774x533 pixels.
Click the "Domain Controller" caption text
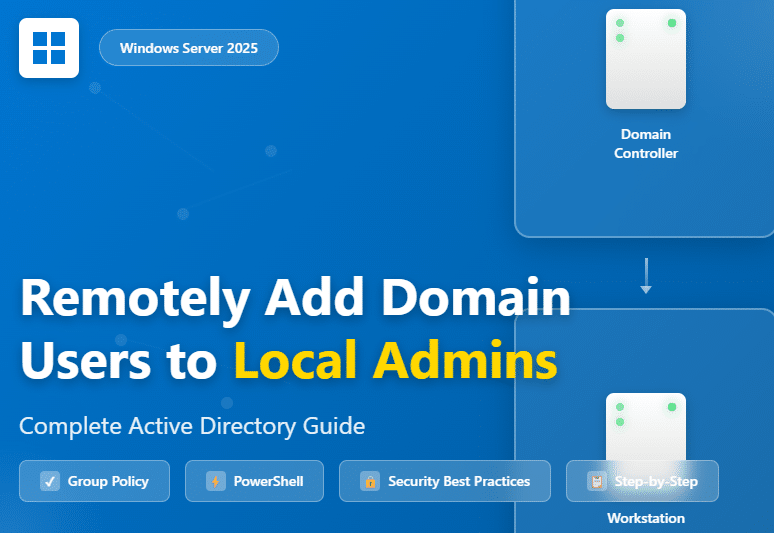pos(646,144)
